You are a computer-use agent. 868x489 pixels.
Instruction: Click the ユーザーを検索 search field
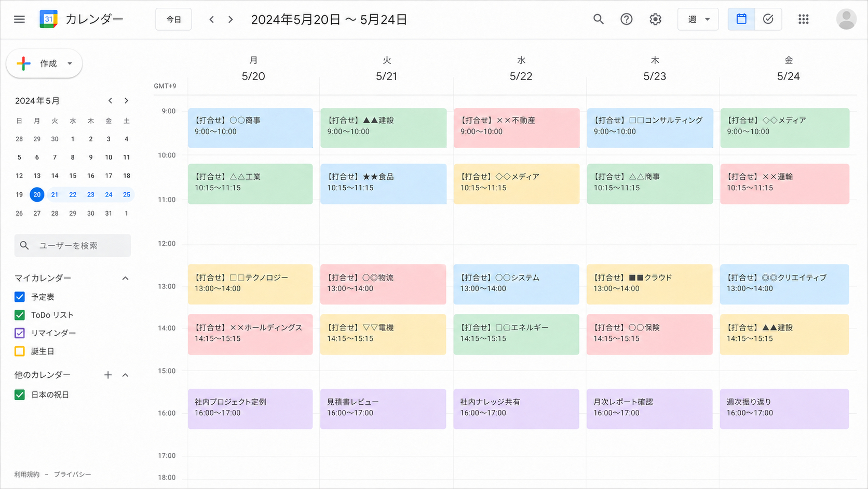click(x=73, y=245)
